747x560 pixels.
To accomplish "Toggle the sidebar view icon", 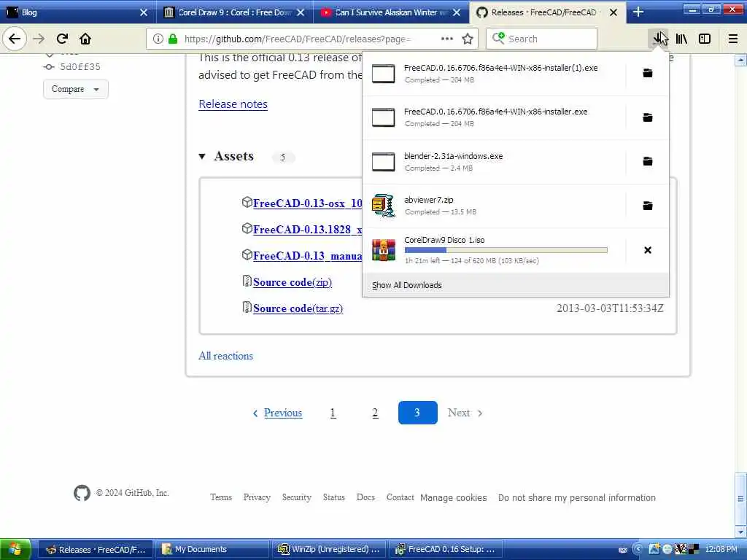I will tap(705, 39).
